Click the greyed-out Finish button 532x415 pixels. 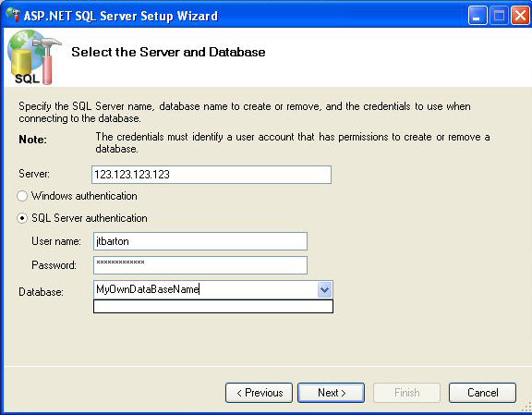406,393
